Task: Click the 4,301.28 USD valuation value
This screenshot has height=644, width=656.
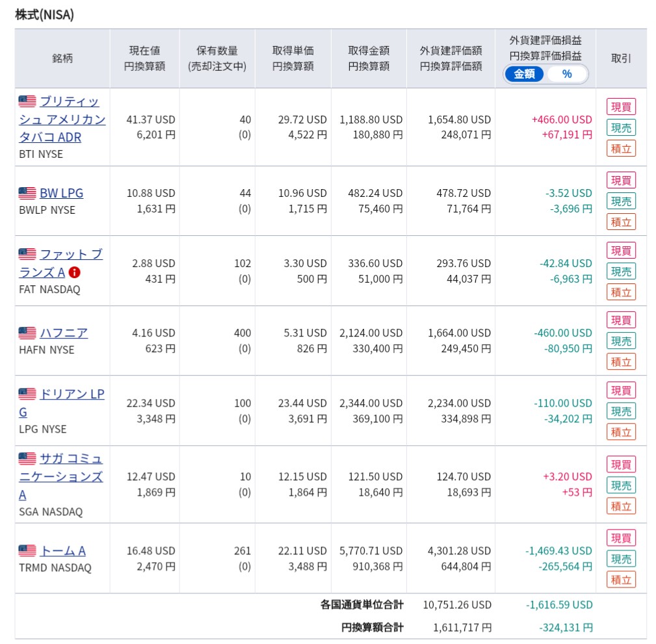Action: (x=459, y=550)
